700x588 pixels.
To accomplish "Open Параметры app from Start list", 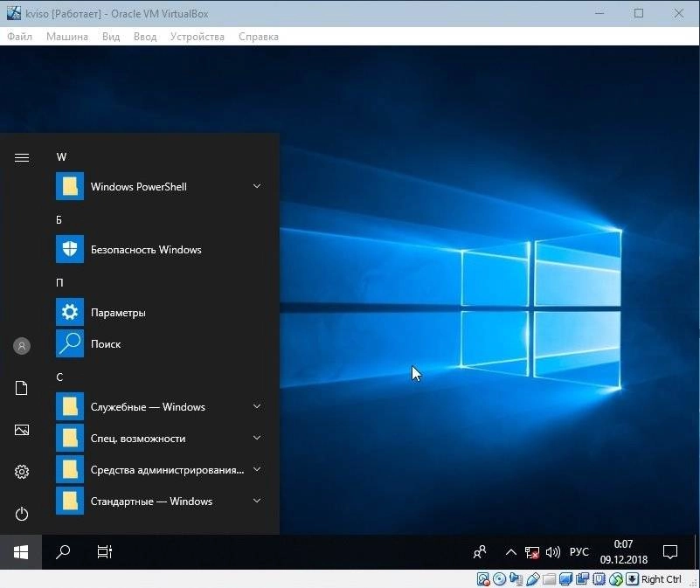I will pos(159,312).
